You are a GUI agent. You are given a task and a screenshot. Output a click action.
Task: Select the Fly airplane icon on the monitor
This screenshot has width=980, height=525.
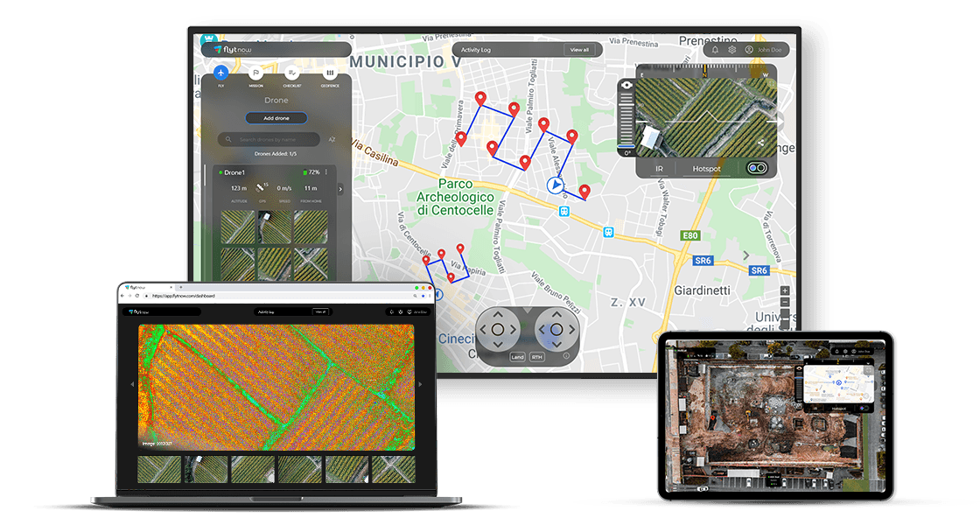[x=220, y=73]
